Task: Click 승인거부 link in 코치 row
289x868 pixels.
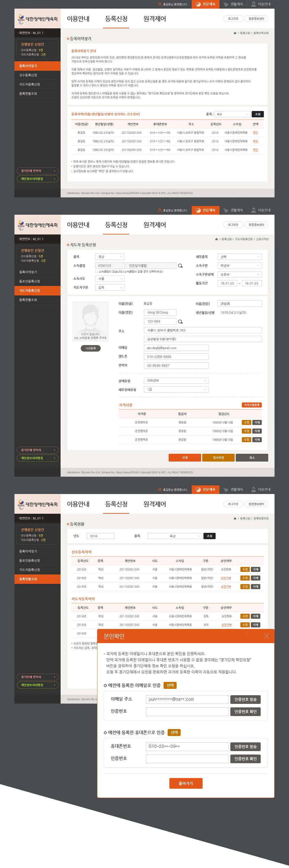Action: point(226,625)
